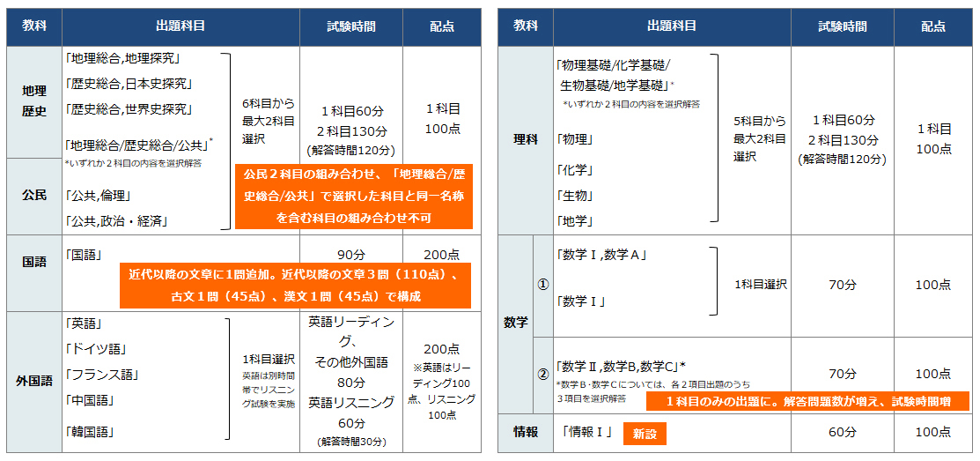980x461 pixels.
Task: Select the orange note about 公民2科目の組み合わせ
Action: [353, 195]
